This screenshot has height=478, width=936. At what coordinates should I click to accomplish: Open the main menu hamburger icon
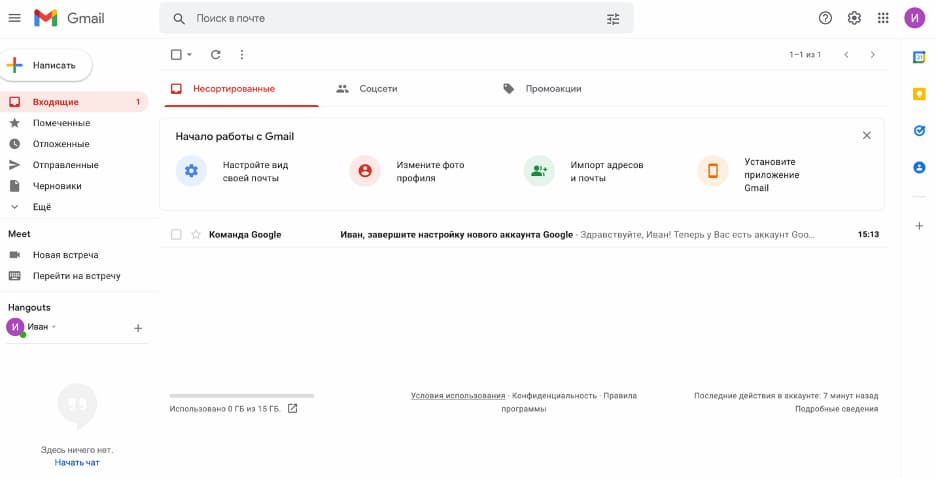[14, 18]
